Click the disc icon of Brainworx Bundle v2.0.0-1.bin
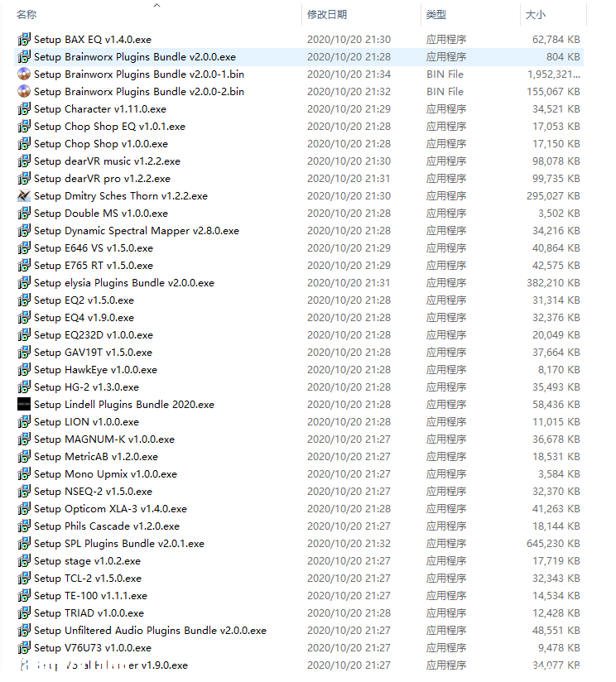The width and height of the screenshot is (616, 682). [x=24, y=74]
